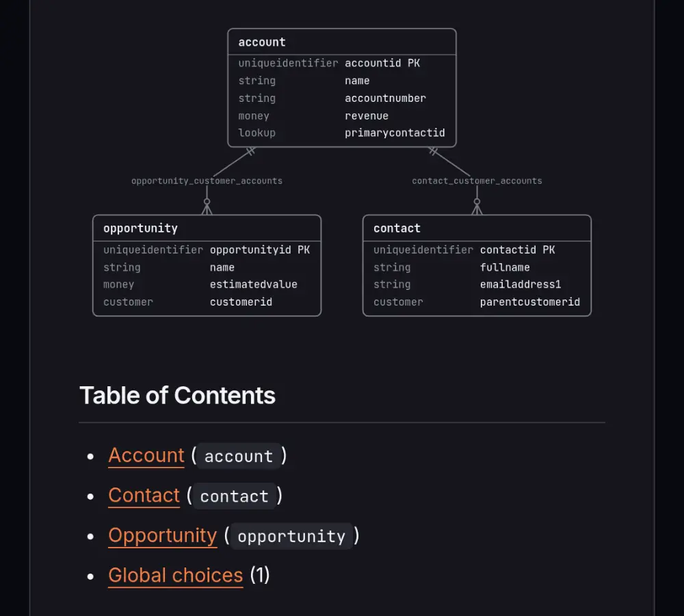The height and width of the screenshot is (616, 684).
Task: Select the estimatedvalue money row
Action: 207,284
